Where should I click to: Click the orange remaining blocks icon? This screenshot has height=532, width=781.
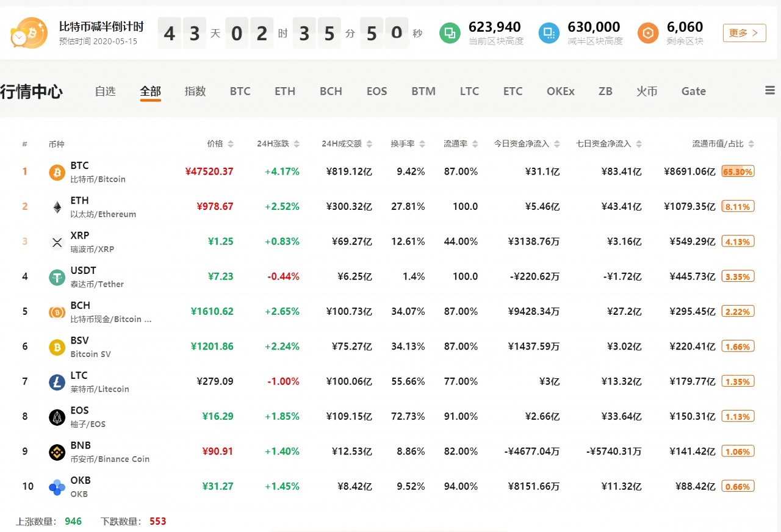pos(648,33)
